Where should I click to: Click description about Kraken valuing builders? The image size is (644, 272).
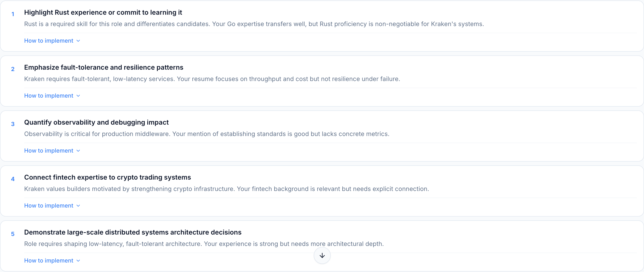coord(226,189)
